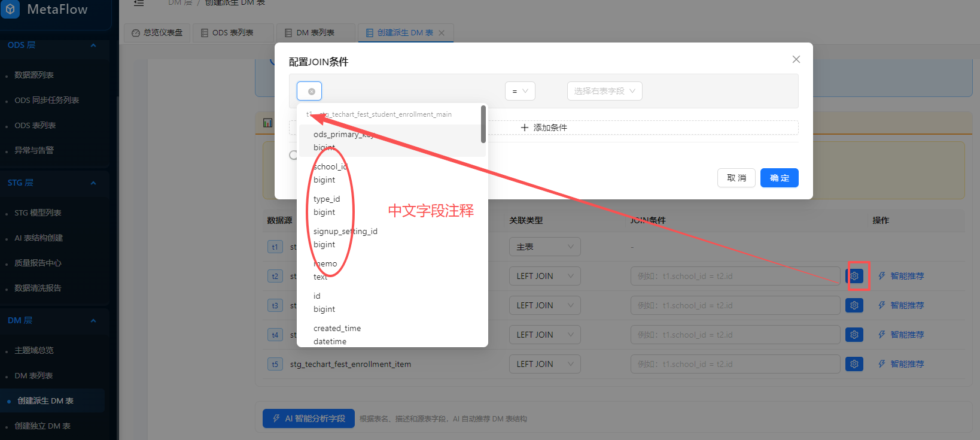Collapse the ODS 层 sidebar section
Viewport: 980px width, 440px height.
tap(93, 45)
